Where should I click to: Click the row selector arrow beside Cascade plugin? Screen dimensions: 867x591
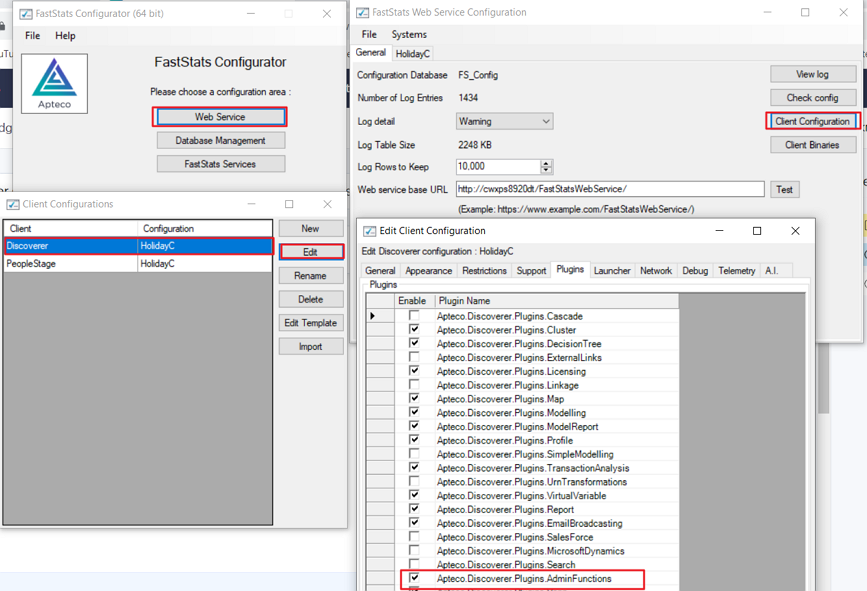(380, 316)
